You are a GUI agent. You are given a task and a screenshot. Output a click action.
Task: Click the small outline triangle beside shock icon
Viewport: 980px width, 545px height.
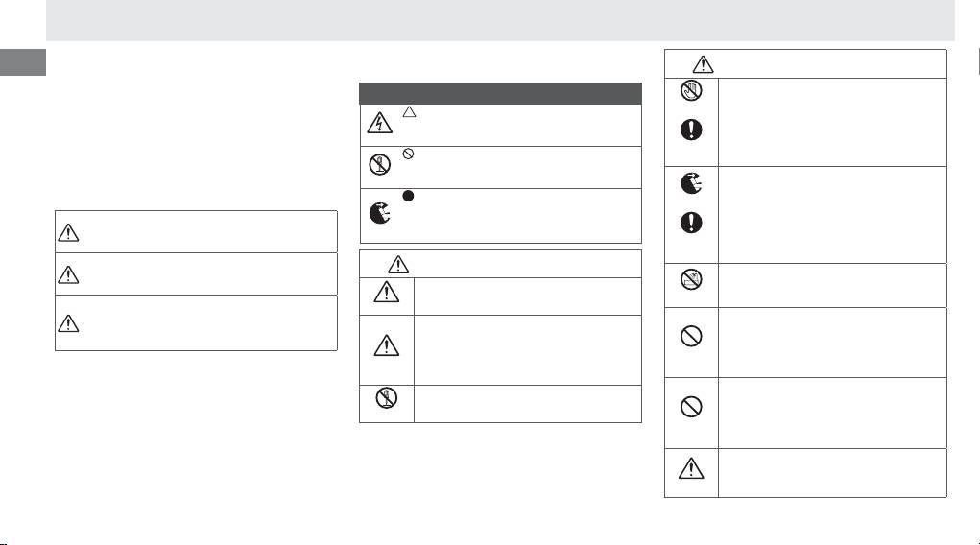point(408,112)
